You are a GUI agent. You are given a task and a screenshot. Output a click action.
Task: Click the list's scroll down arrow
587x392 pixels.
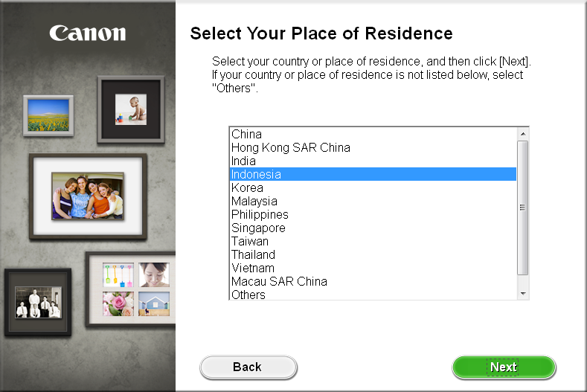pos(523,294)
